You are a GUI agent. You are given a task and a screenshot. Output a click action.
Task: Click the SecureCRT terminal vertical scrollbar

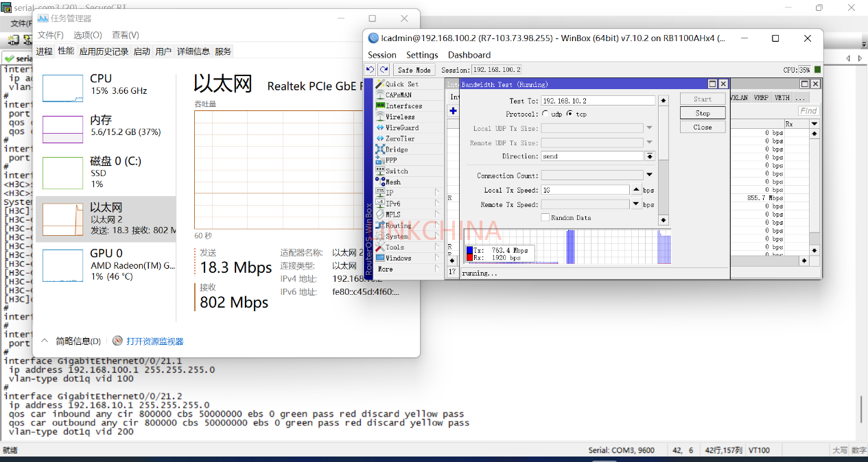click(x=861, y=409)
